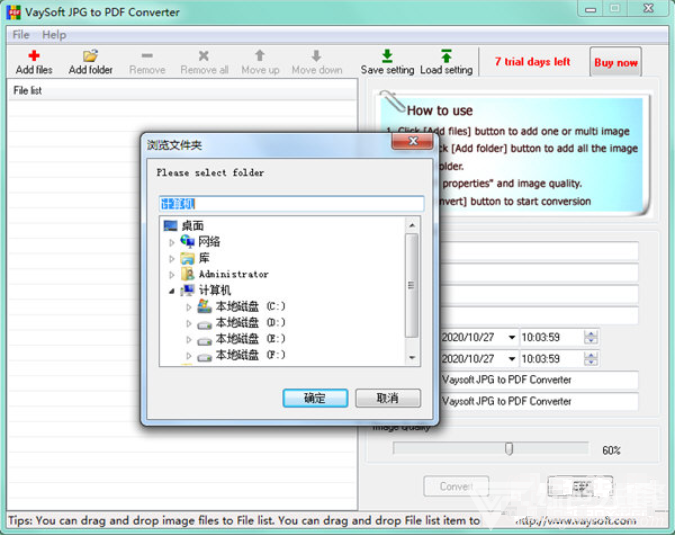675x535 pixels.
Task: Click 确定 to confirm folder
Action: 315,398
